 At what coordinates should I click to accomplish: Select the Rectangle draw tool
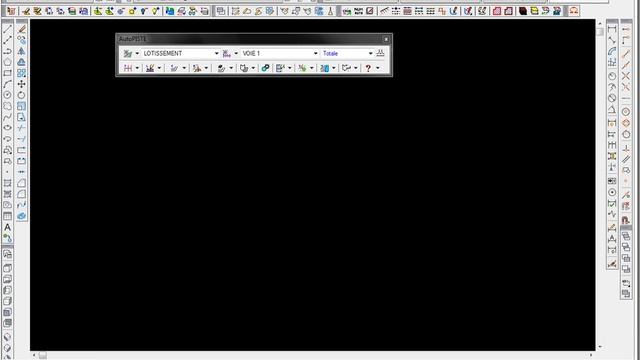pos(7,73)
